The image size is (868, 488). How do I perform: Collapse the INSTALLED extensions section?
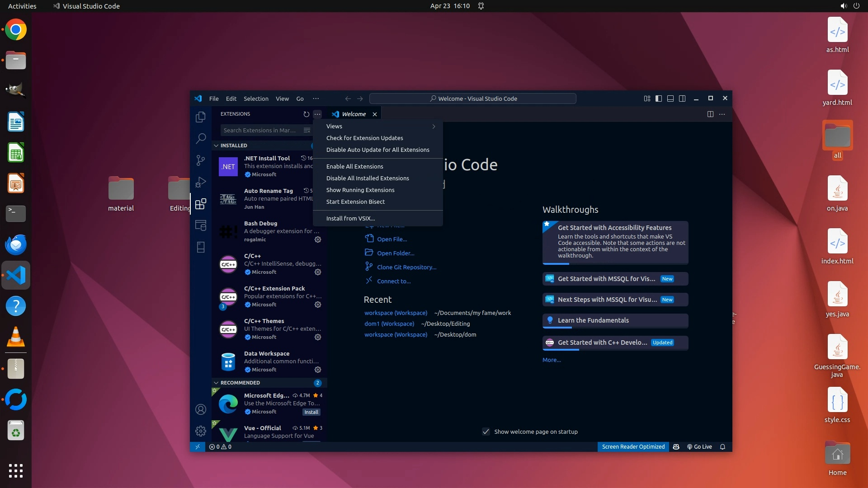pyautogui.click(x=217, y=145)
